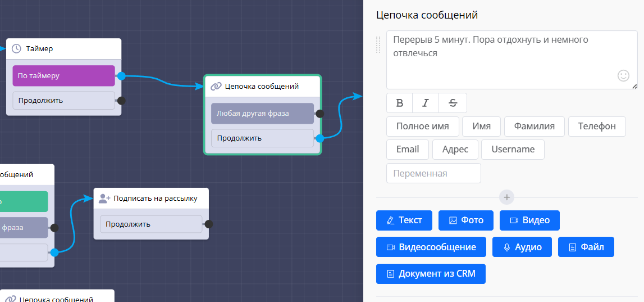Insert the Username variable tag
Viewport: 644px width, 302px height.
(513, 150)
